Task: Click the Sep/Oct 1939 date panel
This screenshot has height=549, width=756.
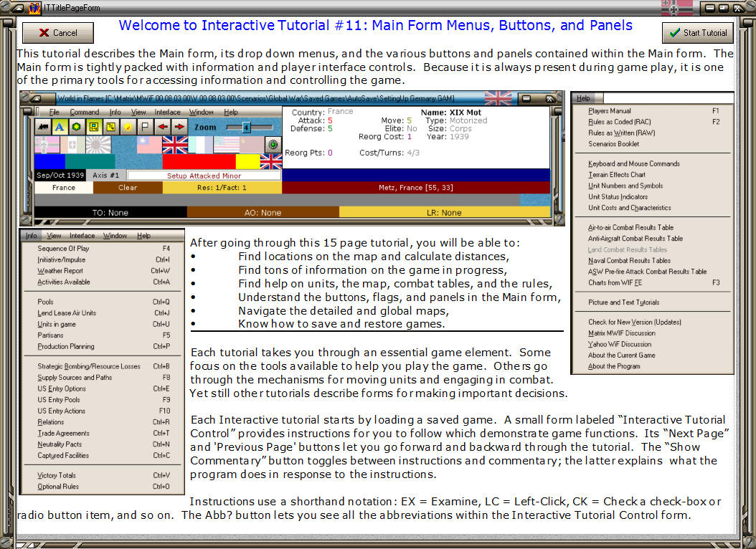Action: tap(60, 176)
